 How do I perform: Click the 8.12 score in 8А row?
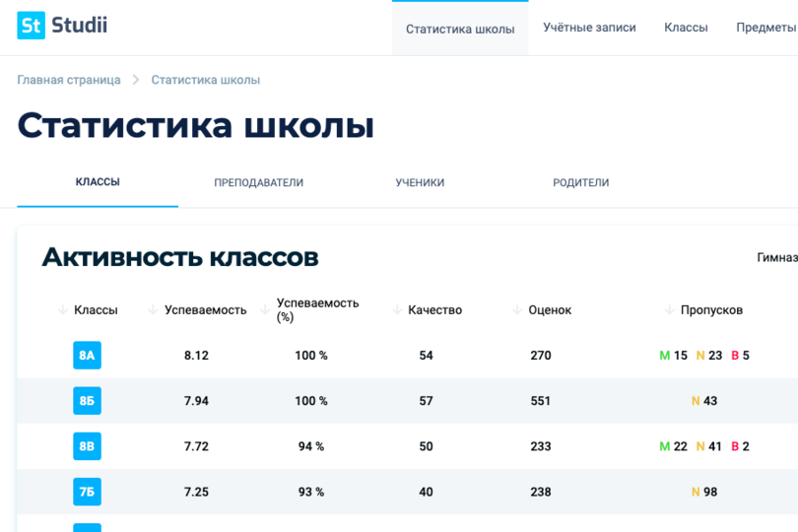point(196,356)
